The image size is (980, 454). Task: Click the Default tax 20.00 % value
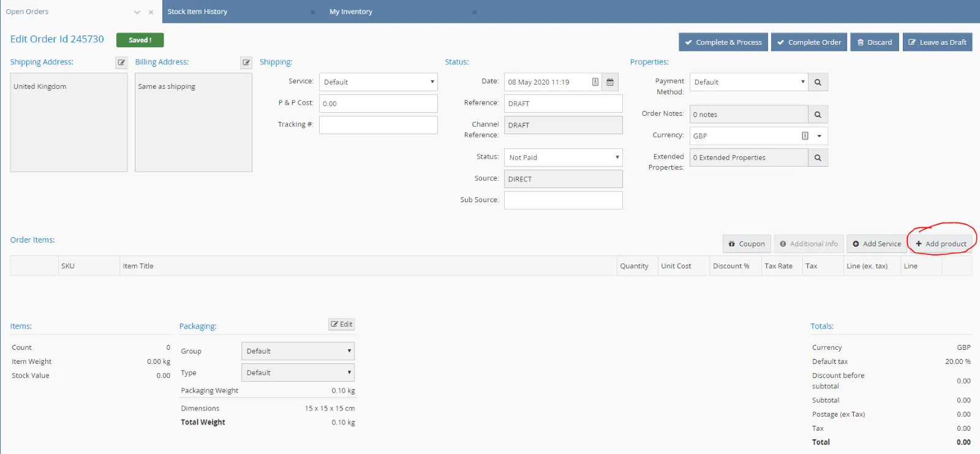pos(958,361)
